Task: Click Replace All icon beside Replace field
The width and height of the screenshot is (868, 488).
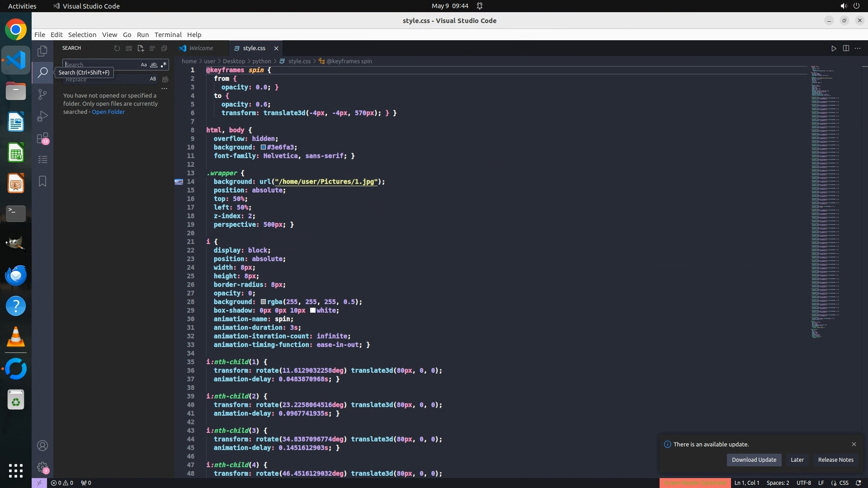Action: [165, 79]
